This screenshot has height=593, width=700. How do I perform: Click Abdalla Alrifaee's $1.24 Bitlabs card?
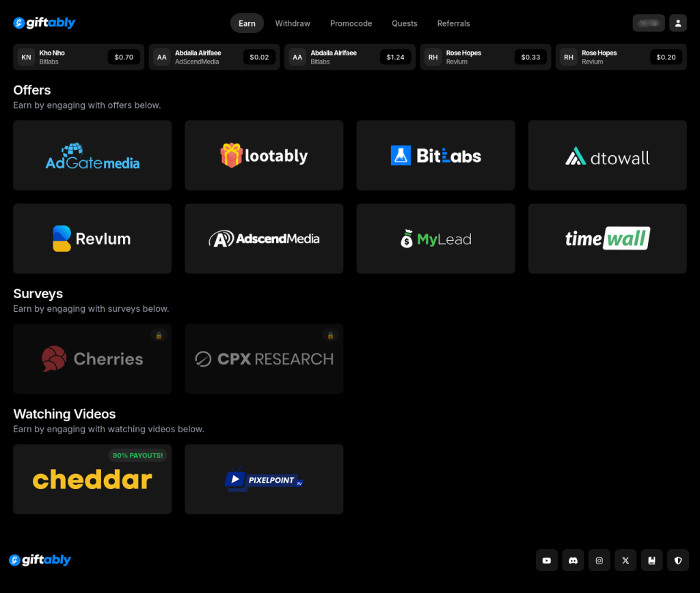tap(350, 57)
